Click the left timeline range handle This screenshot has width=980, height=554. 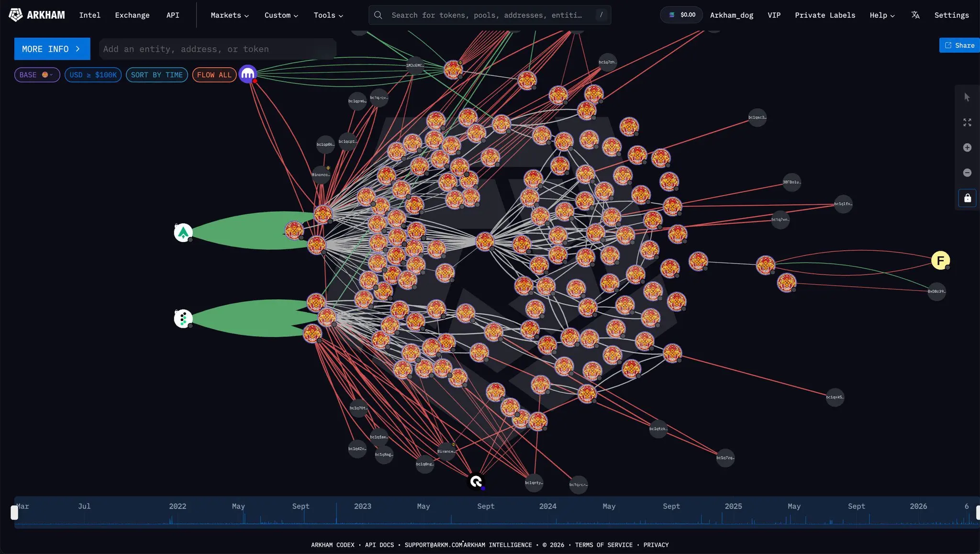click(14, 513)
